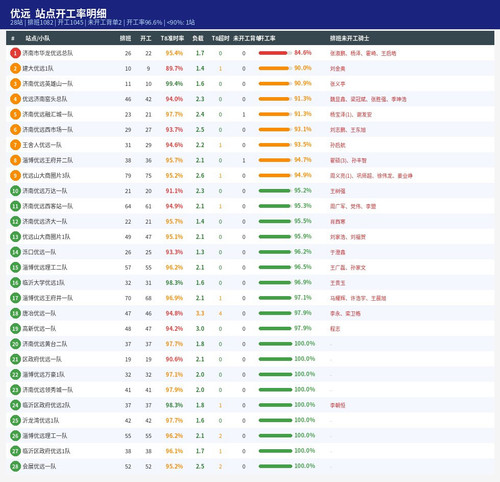Click the green rank 10 badge

(15, 191)
